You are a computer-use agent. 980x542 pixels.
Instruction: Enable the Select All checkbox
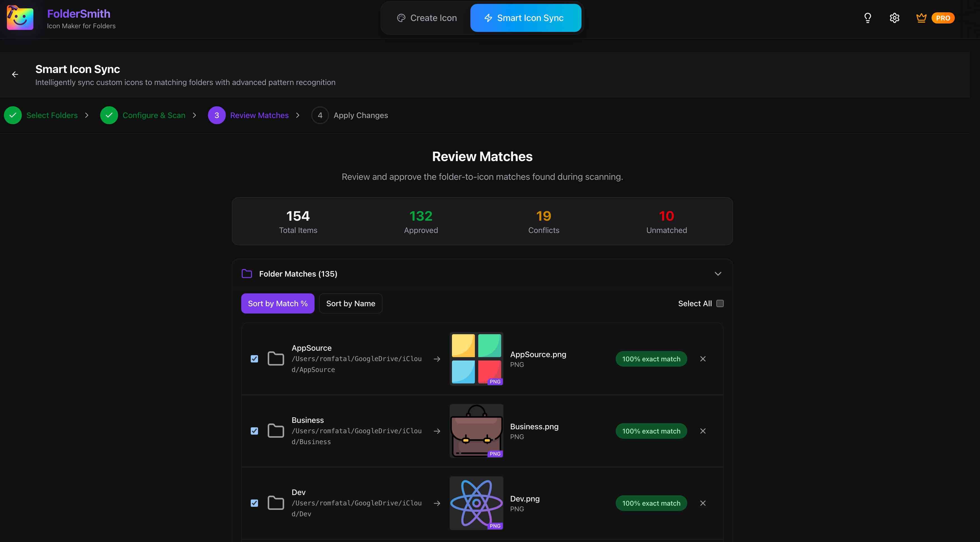(720, 303)
